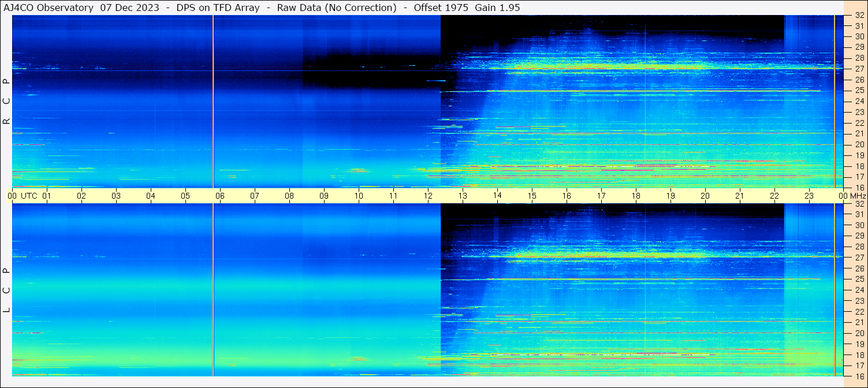868x388 pixels.
Task: Click the 19 hour mark on time axis
Action: point(670,196)
